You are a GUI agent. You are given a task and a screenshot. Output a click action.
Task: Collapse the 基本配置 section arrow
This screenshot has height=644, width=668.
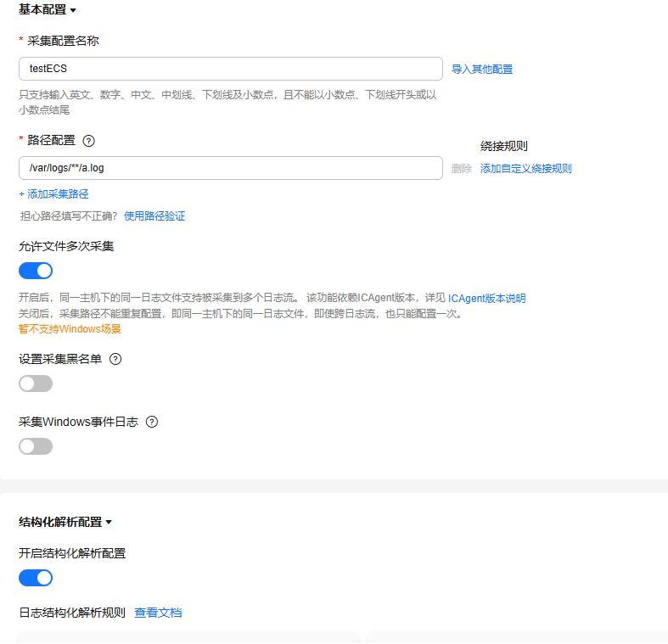(73, 10)
